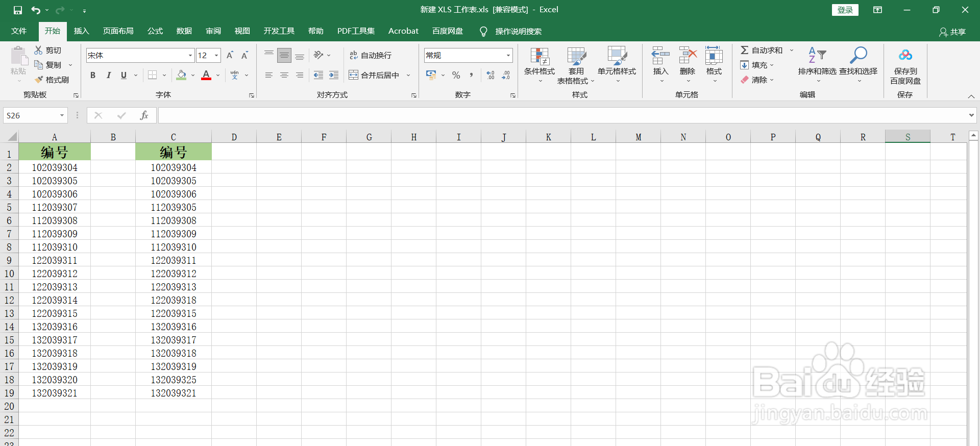Toggle Underline formatting
Screen dimensions: 980x446
click(x=124, y=75)
